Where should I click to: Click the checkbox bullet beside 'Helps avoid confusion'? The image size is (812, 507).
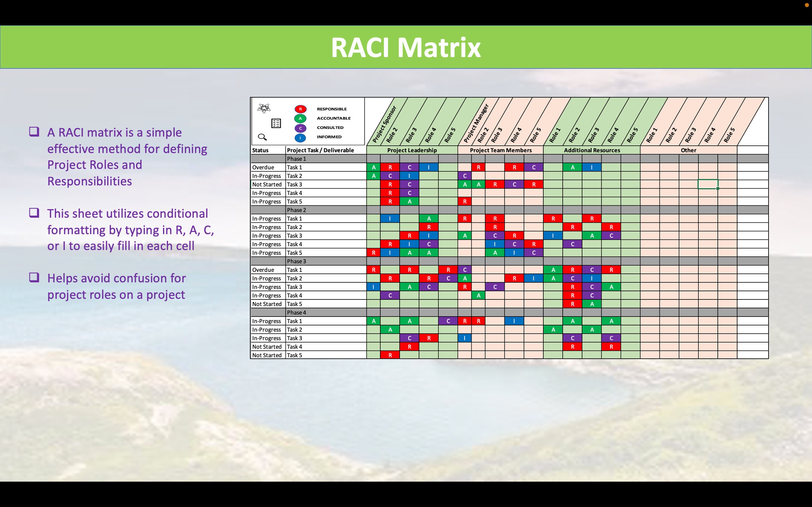click(34, 277)
